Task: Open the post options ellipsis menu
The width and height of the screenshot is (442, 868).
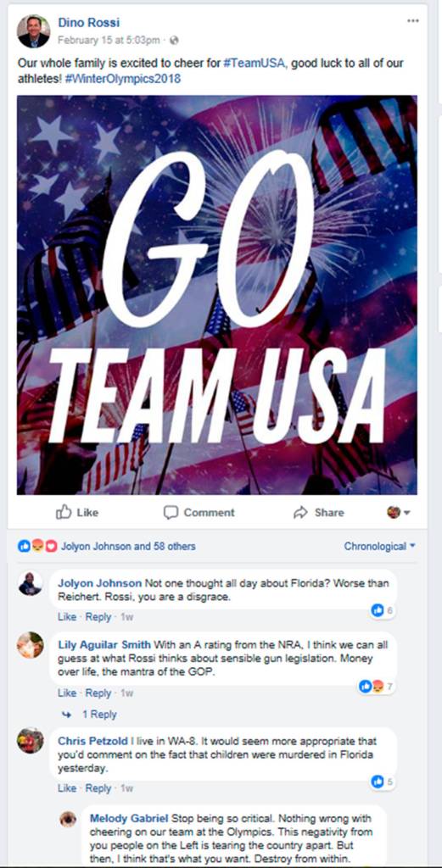Action: [x=412, y=21]
